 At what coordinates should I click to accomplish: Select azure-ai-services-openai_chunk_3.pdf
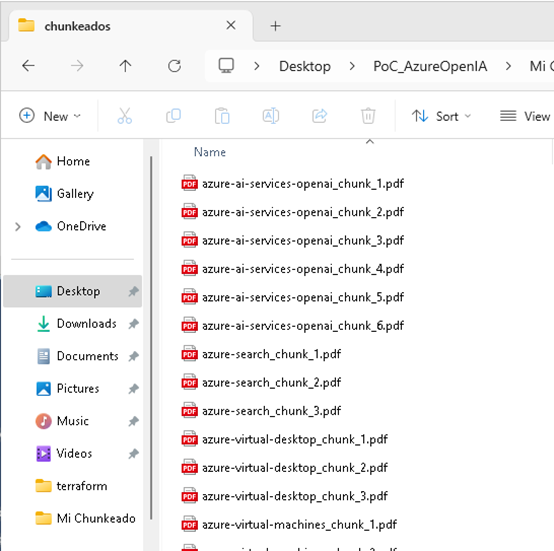(x=293, y=241)
